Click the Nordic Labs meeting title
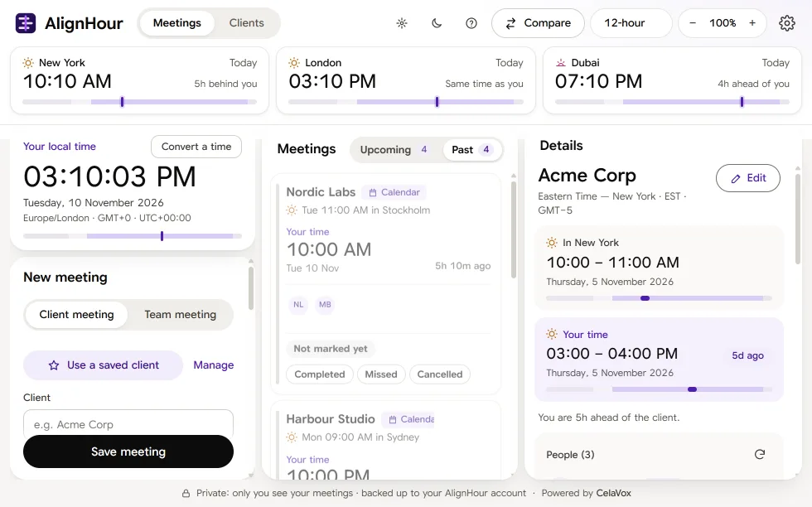This screenshot has height=507, width=812. click(321, 192)
